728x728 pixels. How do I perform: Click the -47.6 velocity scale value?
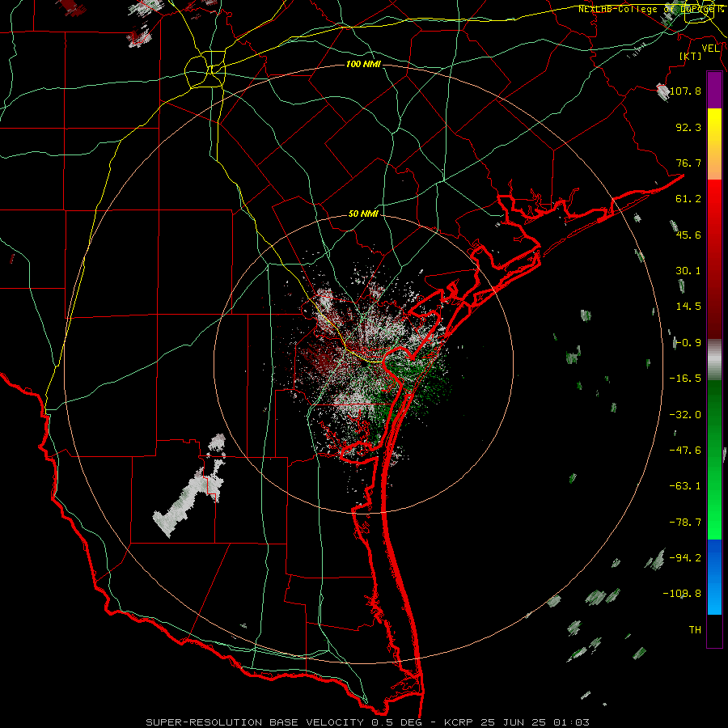click(685, 451)
